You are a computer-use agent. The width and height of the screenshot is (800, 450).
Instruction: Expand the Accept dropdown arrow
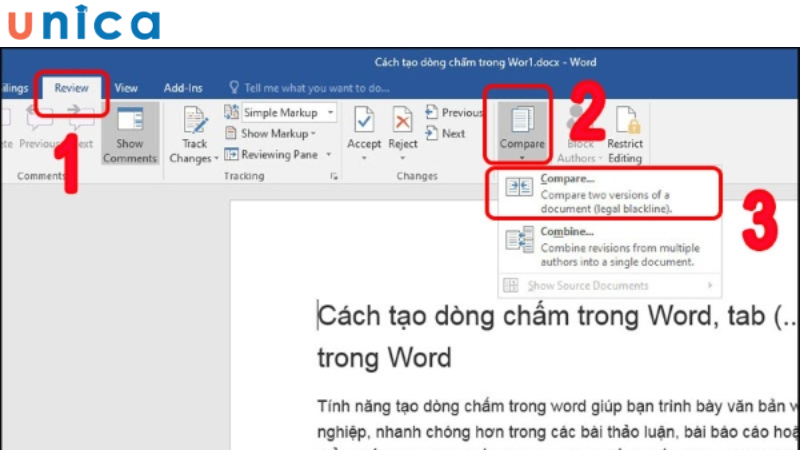364,159
